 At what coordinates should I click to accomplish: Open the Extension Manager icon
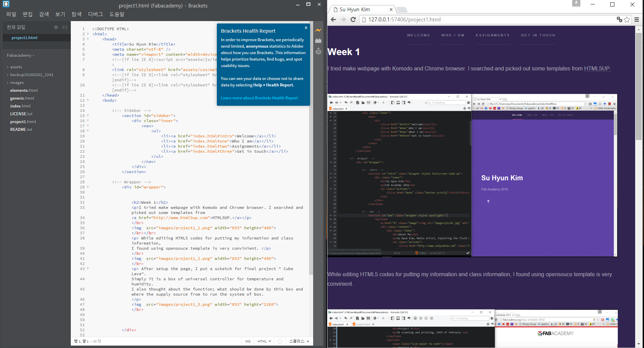(318, 40)
